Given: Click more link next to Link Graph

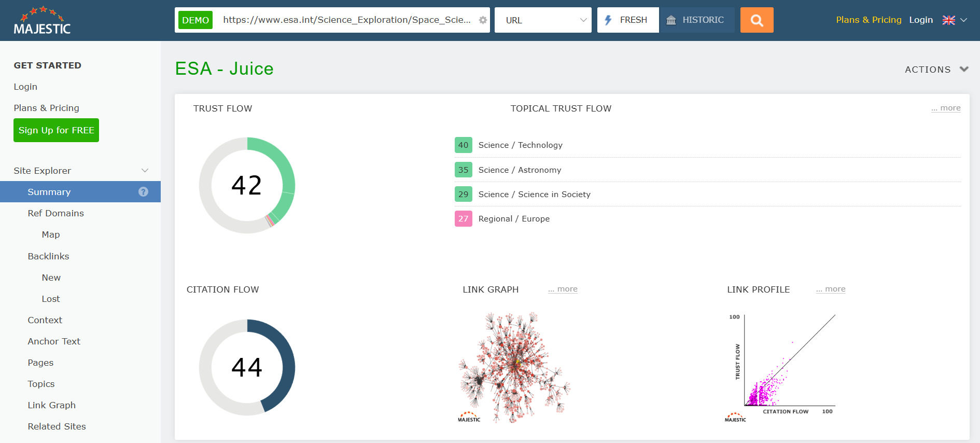Looking at the screenshot, I should point(563,289).
